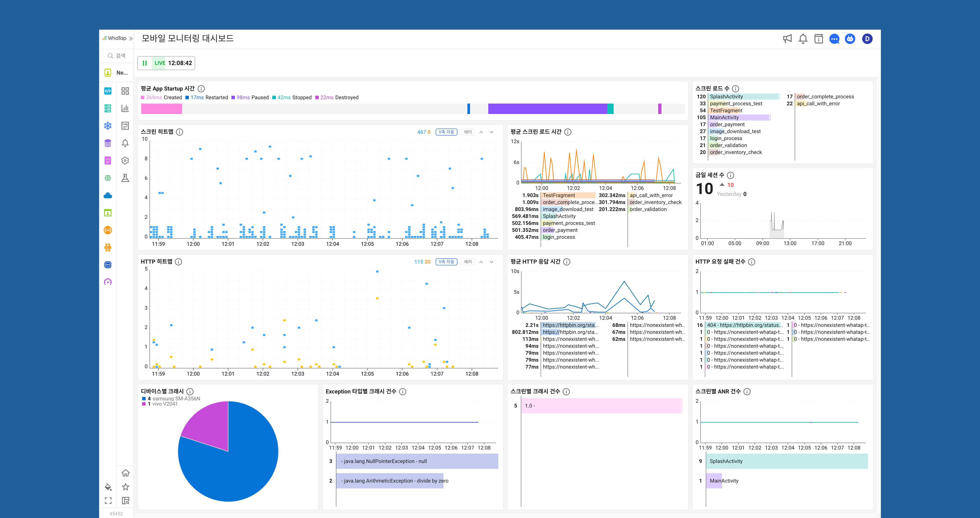Pause the LIVE time stream button

[x=145, y=63]
